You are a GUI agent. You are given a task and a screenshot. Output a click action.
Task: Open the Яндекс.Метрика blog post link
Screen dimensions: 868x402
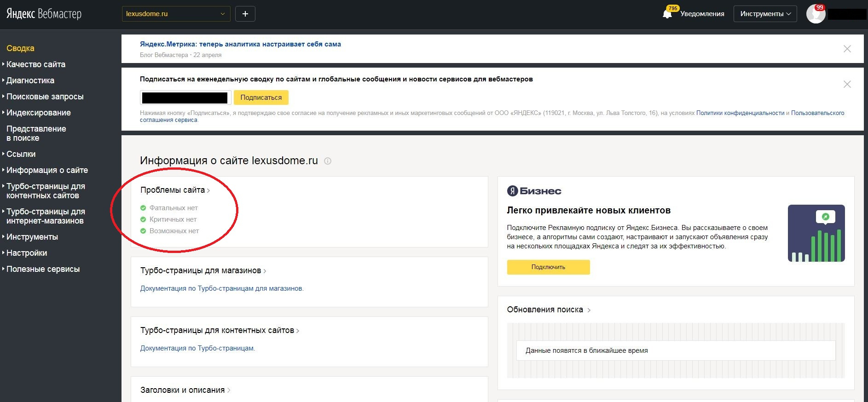(240, 44)
